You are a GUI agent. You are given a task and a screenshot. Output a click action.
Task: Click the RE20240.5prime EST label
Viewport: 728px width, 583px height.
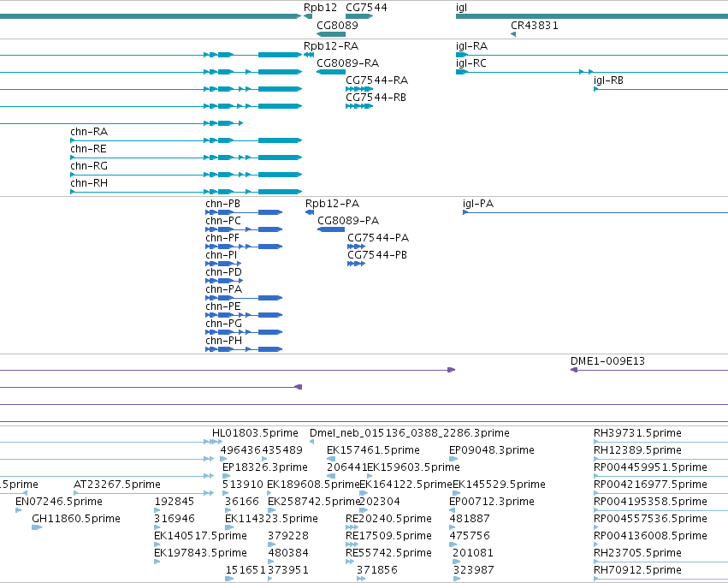(388, 519)
